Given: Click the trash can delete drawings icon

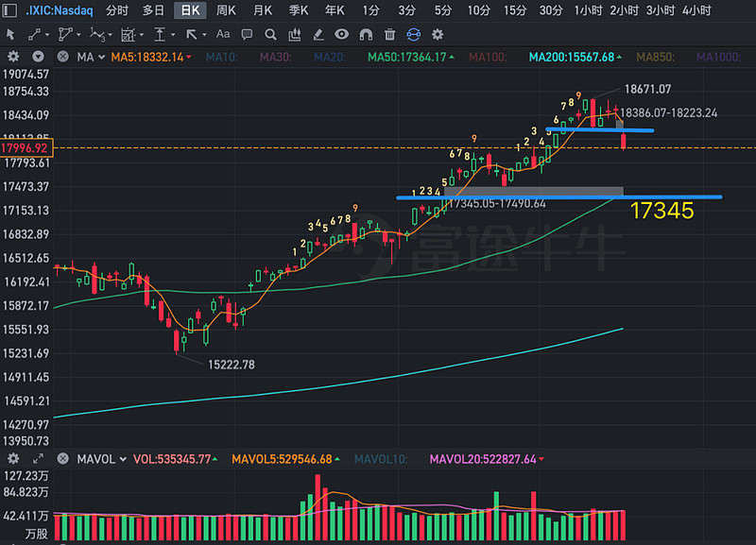Looking at the screenshot, I should click(389, 35).
